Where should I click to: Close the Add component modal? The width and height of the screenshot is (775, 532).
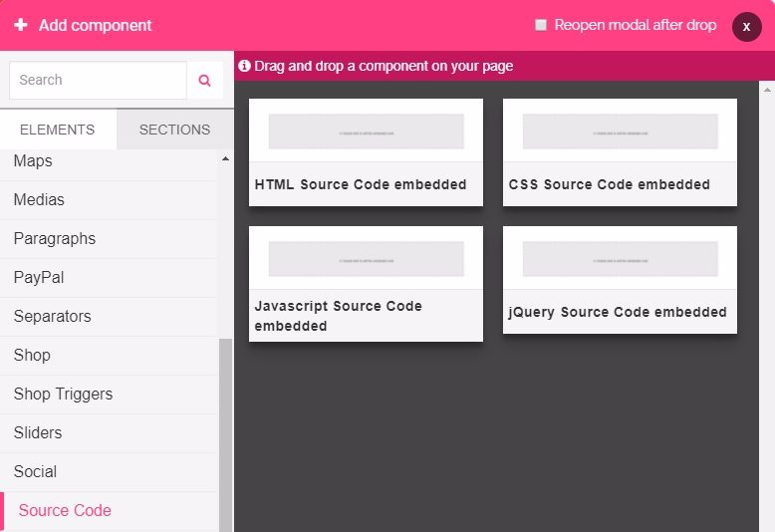pyautogui.click(x=746, y=27)
